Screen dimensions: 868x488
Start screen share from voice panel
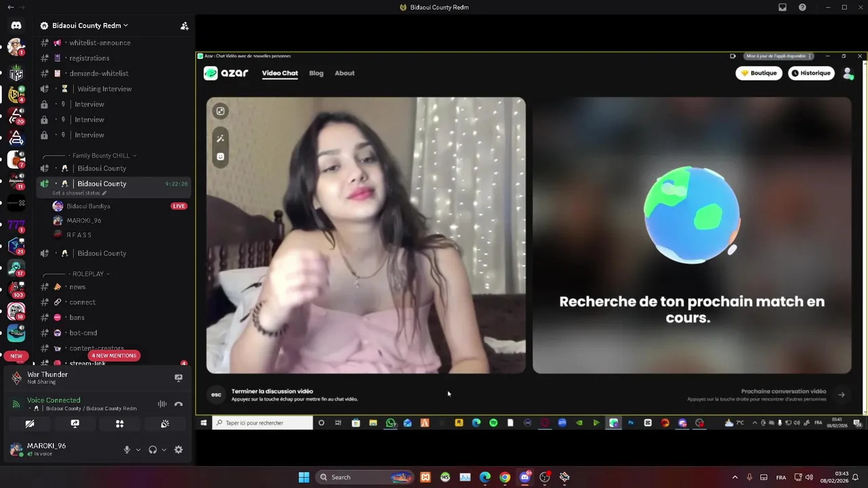pyautogui.click(x=75, y=424)
